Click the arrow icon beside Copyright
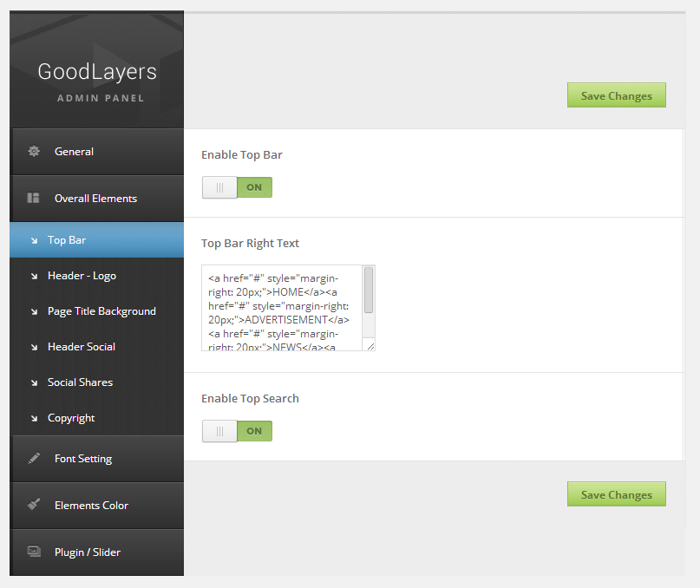The image size is (700, 588). click(x=35, y=418)
